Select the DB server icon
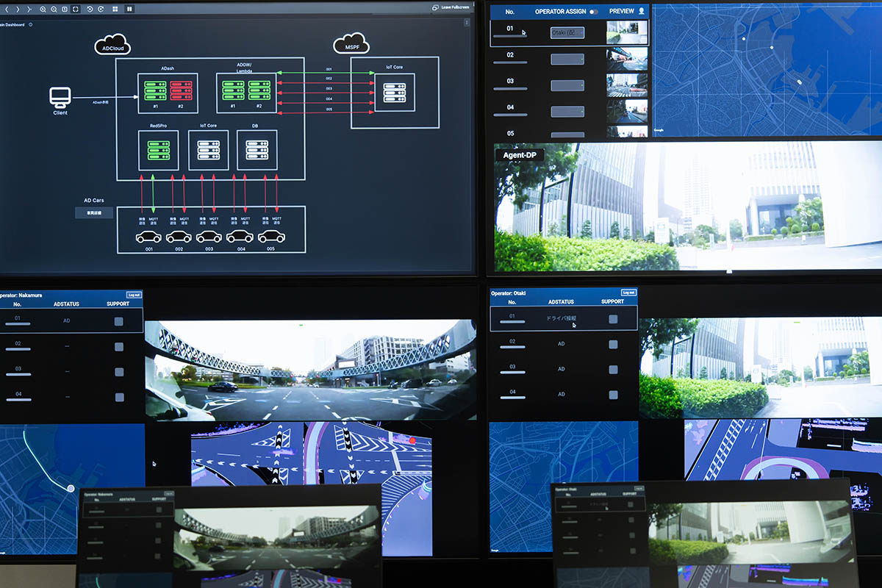Screen dimensions: 882x588 click(x=257, y=149)
